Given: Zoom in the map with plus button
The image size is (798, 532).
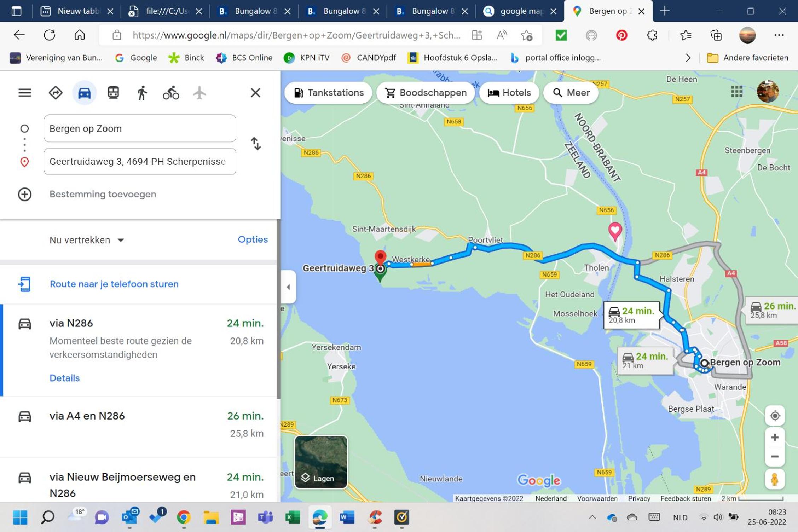Looking at the screenshot, I should [775, 438].
